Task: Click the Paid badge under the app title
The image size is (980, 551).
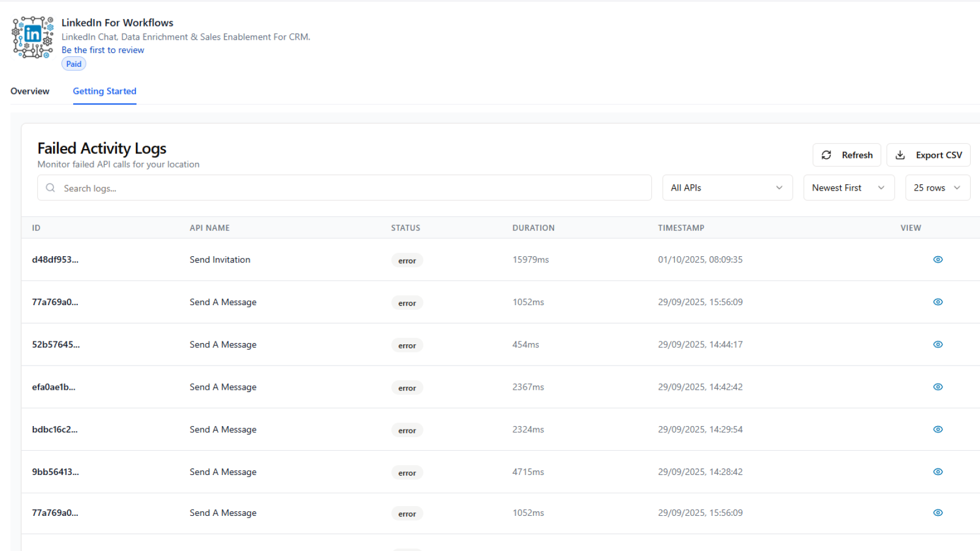Action: point(73,64)
